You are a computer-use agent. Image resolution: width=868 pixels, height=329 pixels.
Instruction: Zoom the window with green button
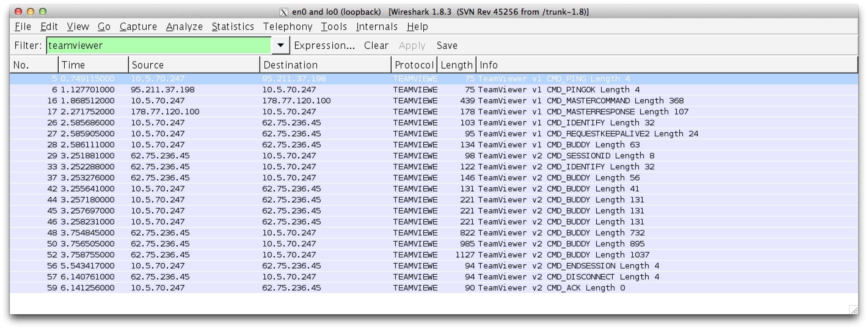coord(42,12)
